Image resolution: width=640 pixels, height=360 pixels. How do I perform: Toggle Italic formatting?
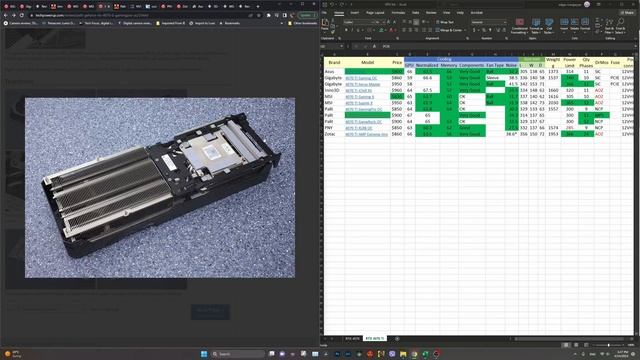click(x=352, y=30)
